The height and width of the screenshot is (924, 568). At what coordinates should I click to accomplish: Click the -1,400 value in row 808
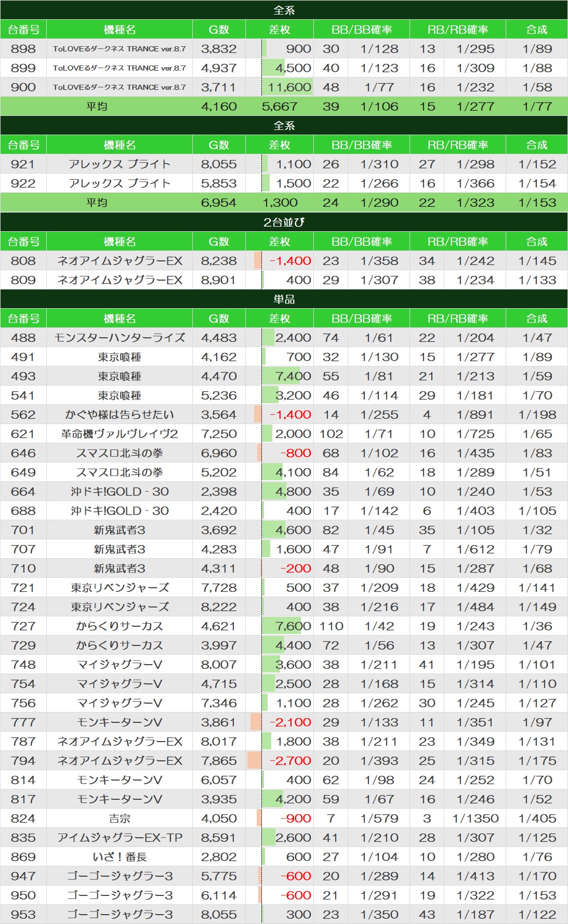[290, 261]
